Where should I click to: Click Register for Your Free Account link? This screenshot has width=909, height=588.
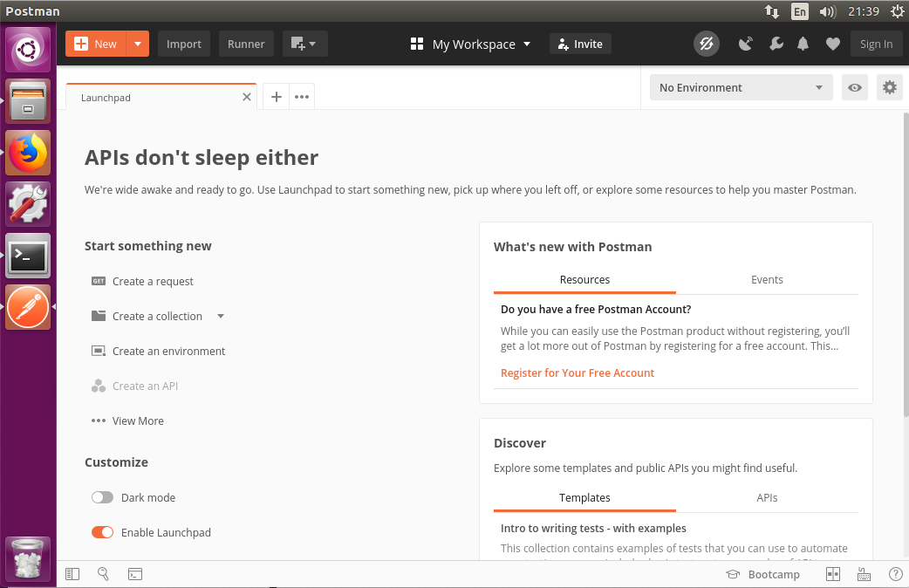pyautogui.click(x=578, y=373)
